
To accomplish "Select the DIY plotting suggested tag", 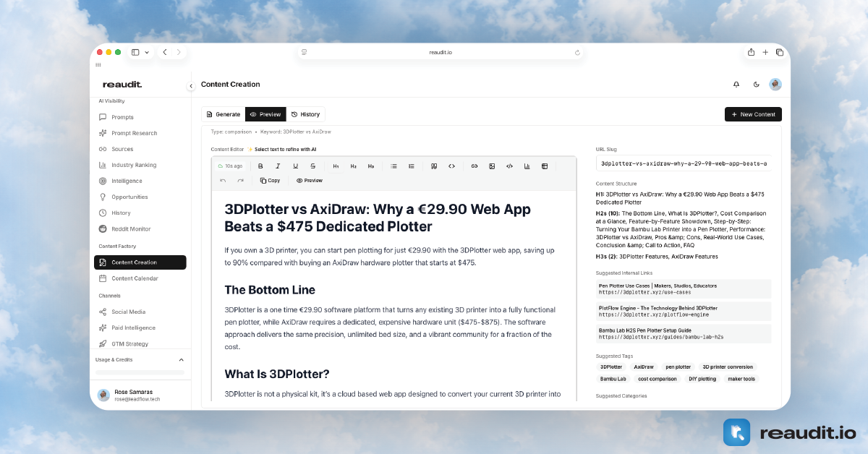I will [702, 379].
